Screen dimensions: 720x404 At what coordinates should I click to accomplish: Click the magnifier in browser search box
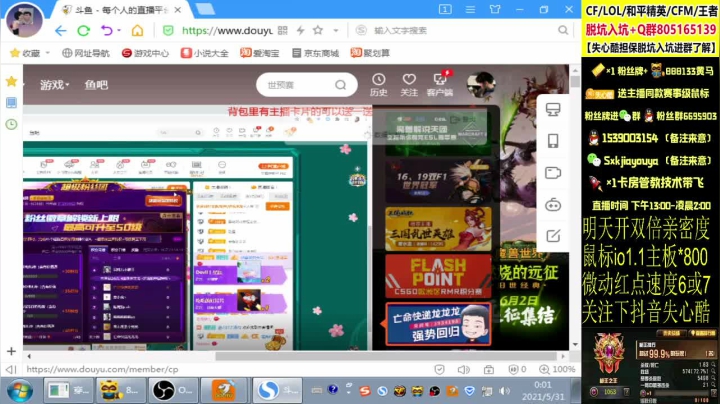pyautogui.click(x=563, y=30)
